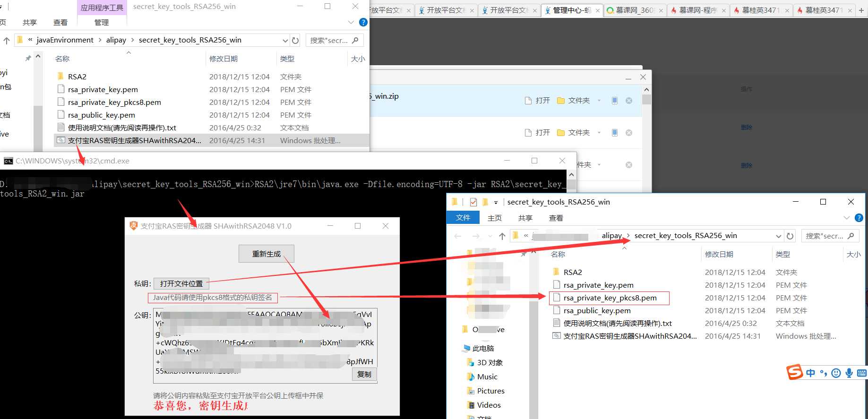Click the 复制 button under the public key

tap(364, 374)
